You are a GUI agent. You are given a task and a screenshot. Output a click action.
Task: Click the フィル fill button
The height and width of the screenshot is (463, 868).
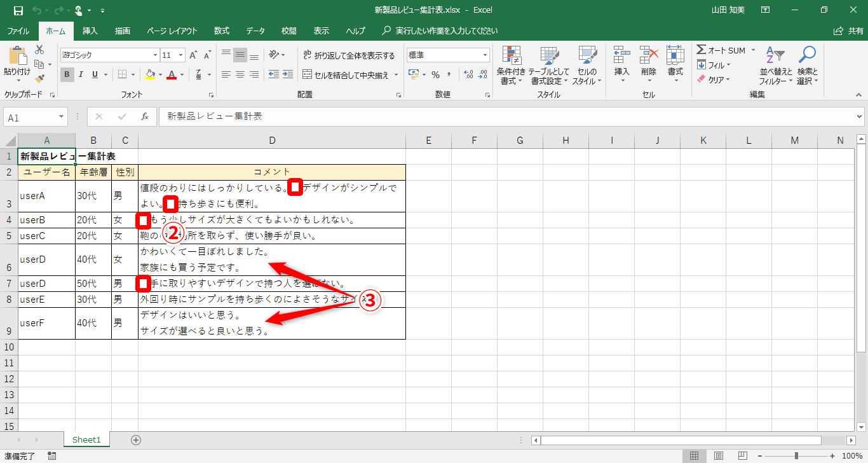point(714,65)
